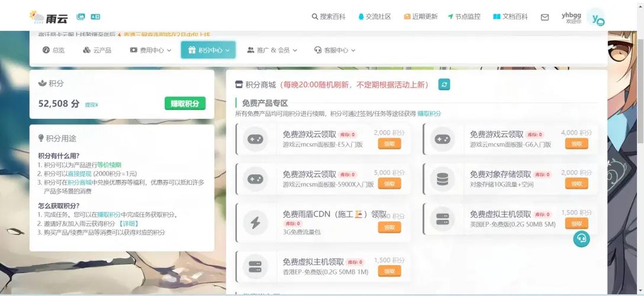Go to 总览 overview tab
The image size is (644, 296).
pos(53,50)
